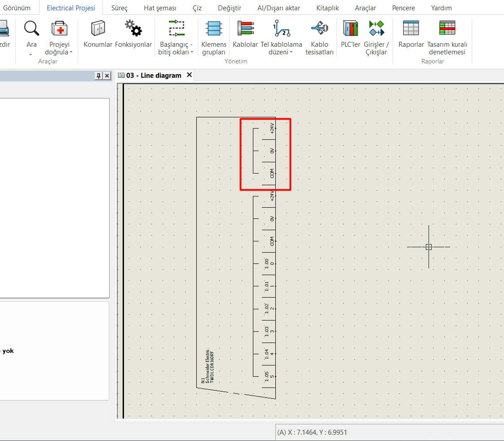Open Klemens grupları terminal strips

click(214, 38)
